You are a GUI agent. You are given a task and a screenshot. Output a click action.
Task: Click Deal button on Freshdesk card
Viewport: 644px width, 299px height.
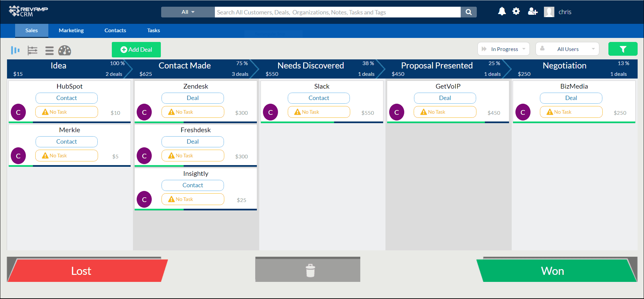pyautogui.click(x=193, y=142)
